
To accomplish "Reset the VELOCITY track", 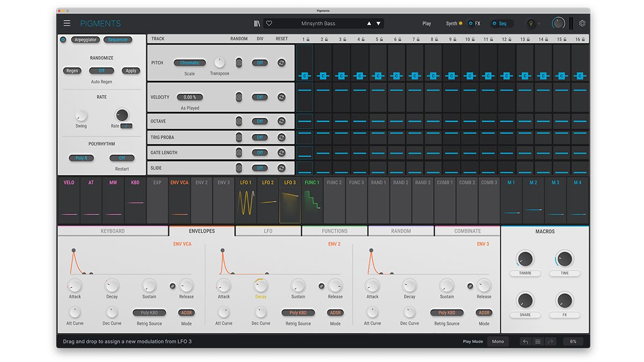I will coord(281,97).
